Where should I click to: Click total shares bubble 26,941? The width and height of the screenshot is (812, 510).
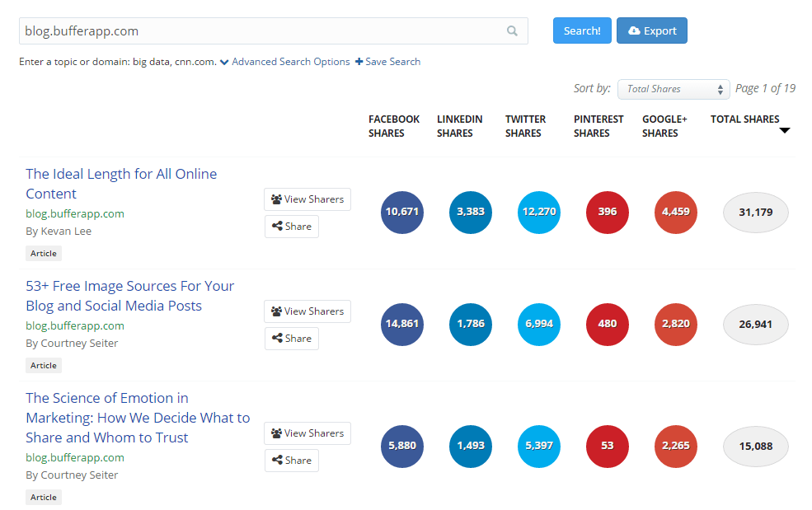pos(756,325)
